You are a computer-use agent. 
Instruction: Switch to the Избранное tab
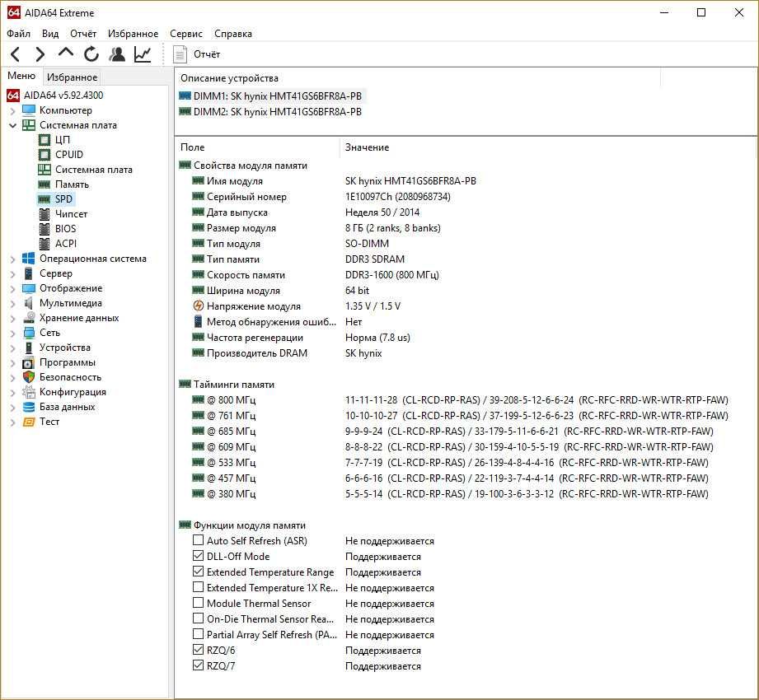click(x=73, y=77)
